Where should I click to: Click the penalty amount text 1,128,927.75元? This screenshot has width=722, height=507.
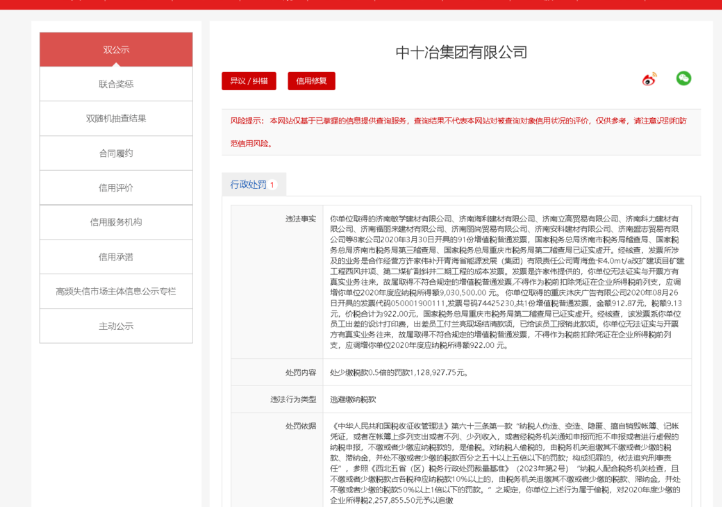click(439, 373)
